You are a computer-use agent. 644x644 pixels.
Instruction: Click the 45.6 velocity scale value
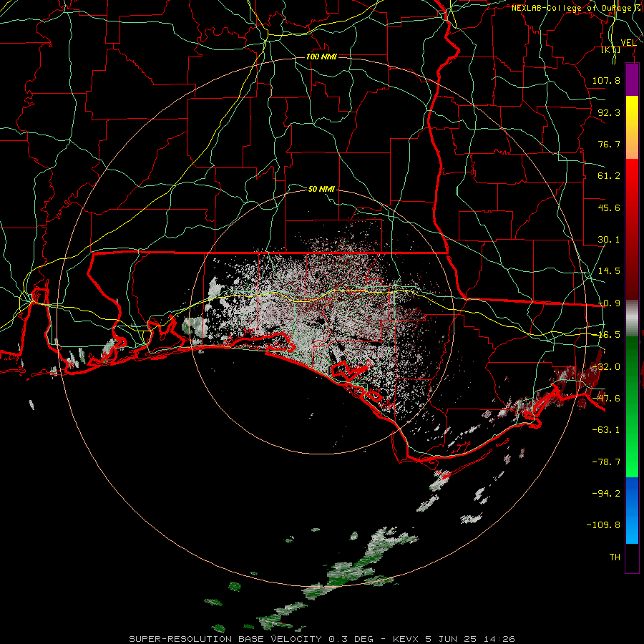tap(609, 208)
